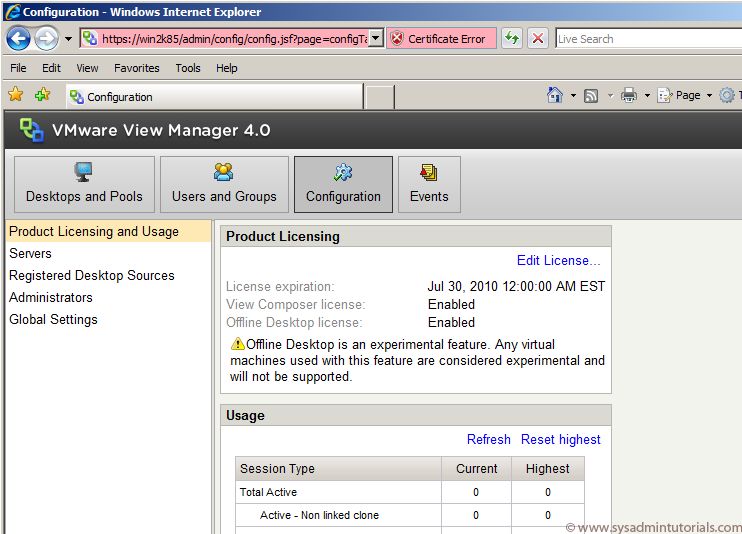The image size is (742, 534).
Task: Open the Page toolbar menu
Action: tap(679, 96)
